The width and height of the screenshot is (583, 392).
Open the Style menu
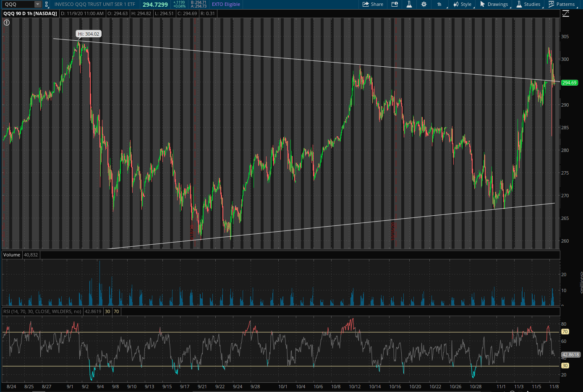coord(463,4)
